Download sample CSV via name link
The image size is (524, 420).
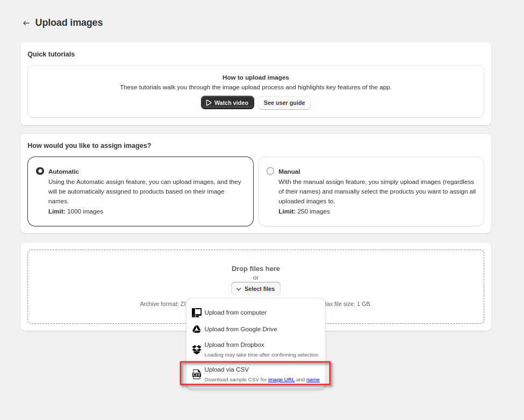(x=313, y=380)
